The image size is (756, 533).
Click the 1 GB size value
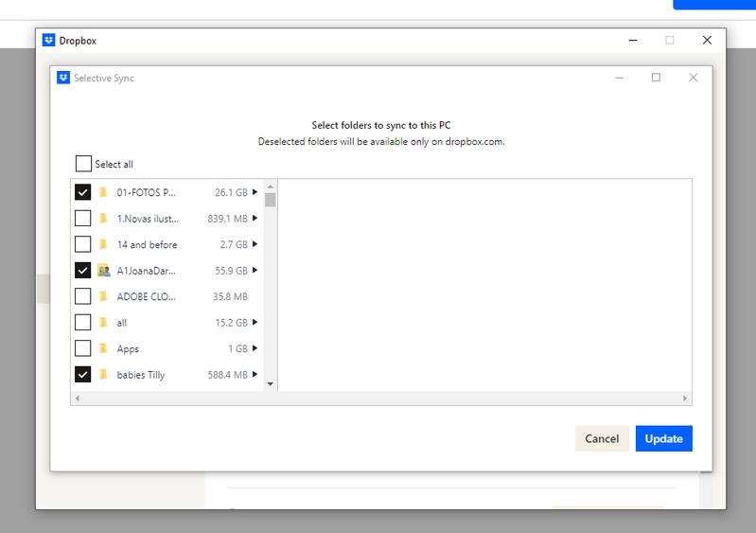click(237, 348)
